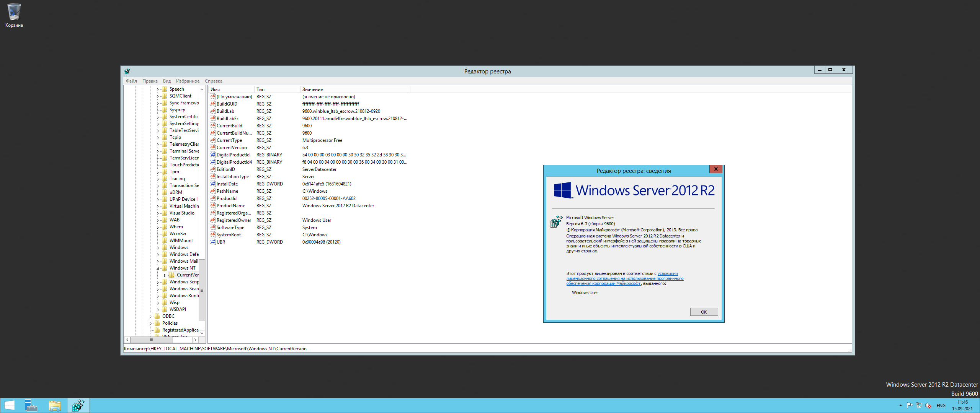Open the Вид menu
The width and height of the screenshot is (980, 413).
pyautogui.click(x=167, y=81)
